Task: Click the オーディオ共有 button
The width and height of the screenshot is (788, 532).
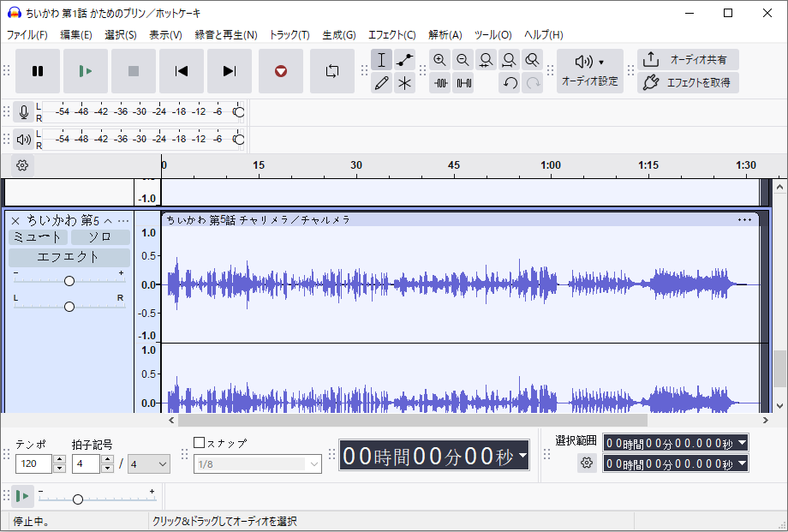Action: [x=689, y=60]
